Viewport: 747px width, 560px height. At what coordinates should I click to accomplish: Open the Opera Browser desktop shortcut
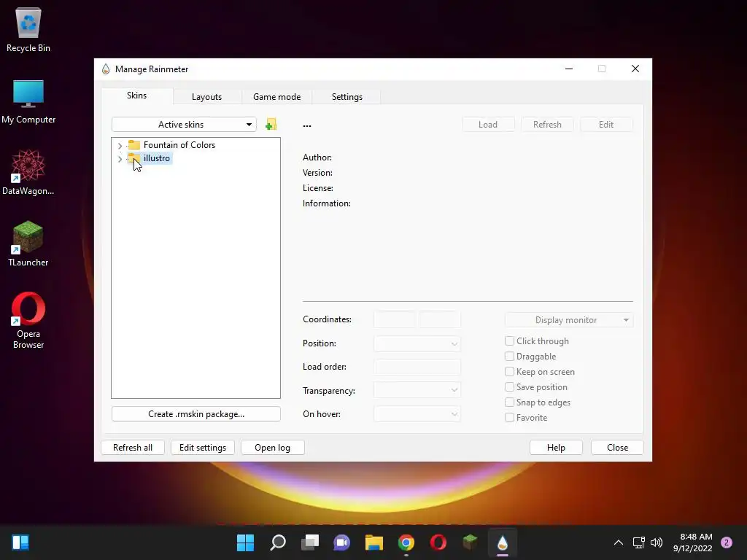[28, 320]
